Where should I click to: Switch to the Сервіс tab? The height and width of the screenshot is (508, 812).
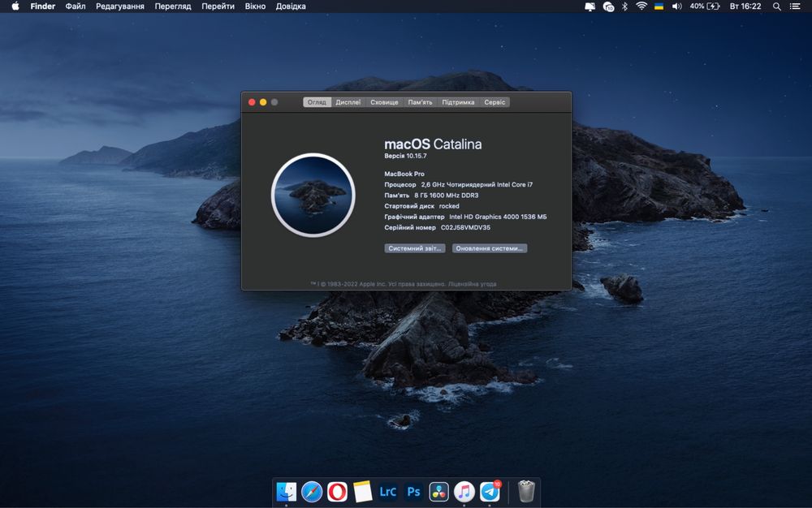495,102
